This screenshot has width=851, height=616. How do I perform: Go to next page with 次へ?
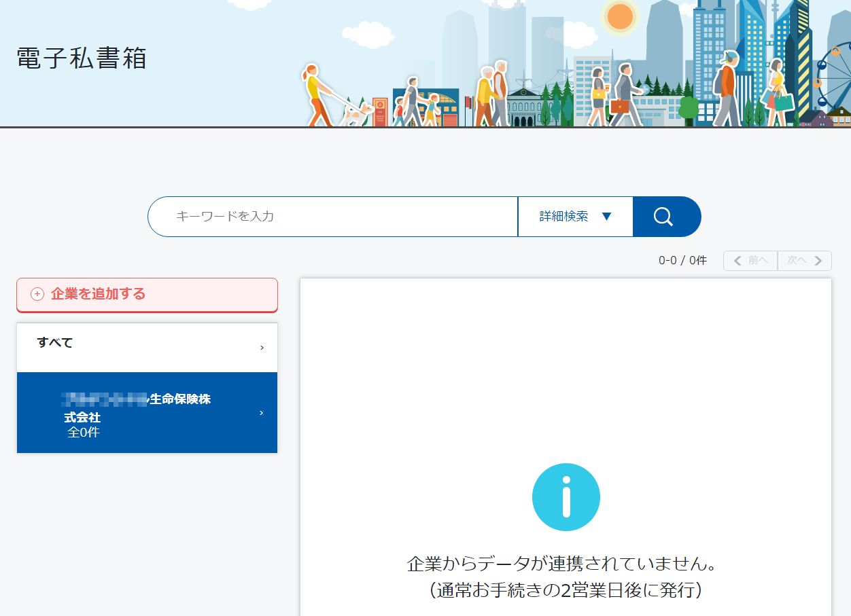point(804,261)
